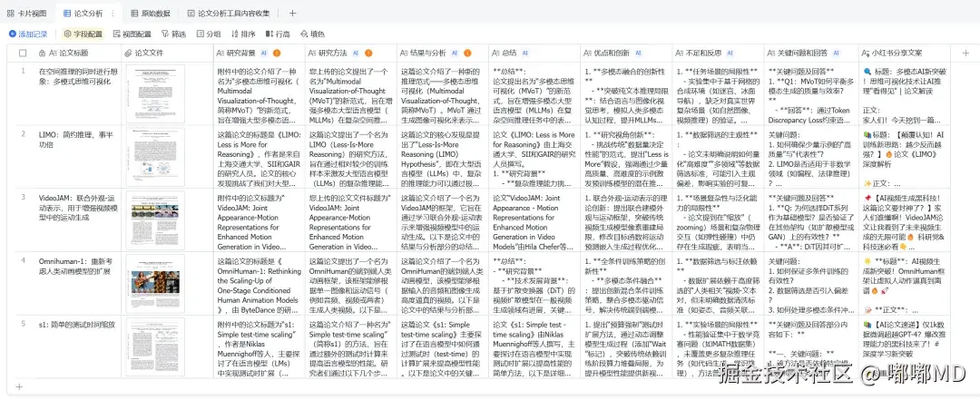Viewport: 980px width, 400px height.
Task: Open the 分组 grouping menu
Action: (x=209, y=34)
